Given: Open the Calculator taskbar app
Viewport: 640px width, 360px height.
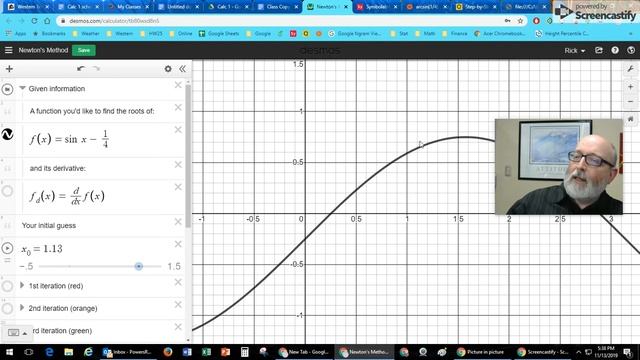Looking at the screenshot, I should coord(244,352).
